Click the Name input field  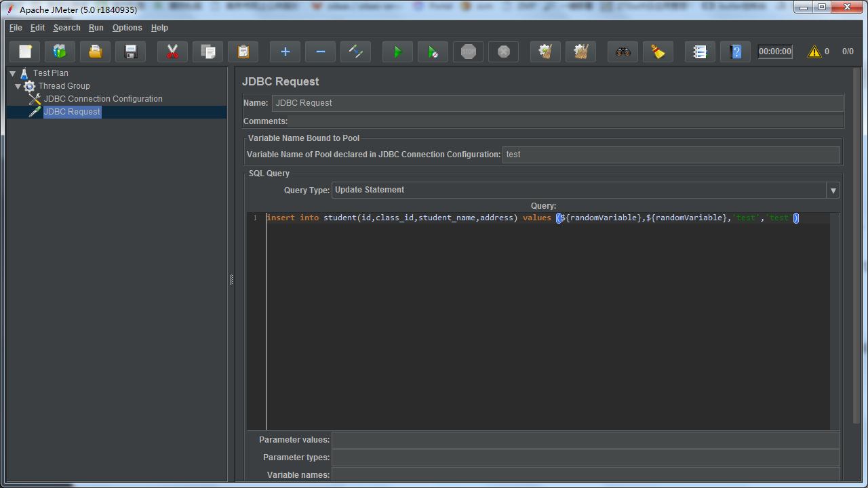557,103
